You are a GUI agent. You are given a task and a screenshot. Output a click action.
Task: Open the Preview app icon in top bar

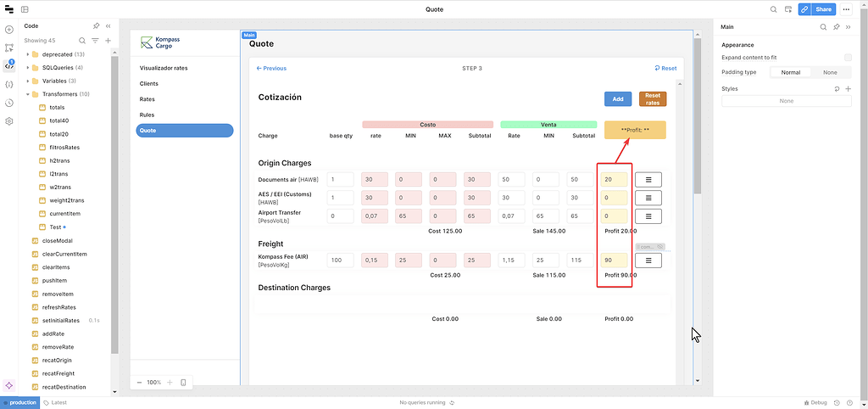tap(788, 9)
